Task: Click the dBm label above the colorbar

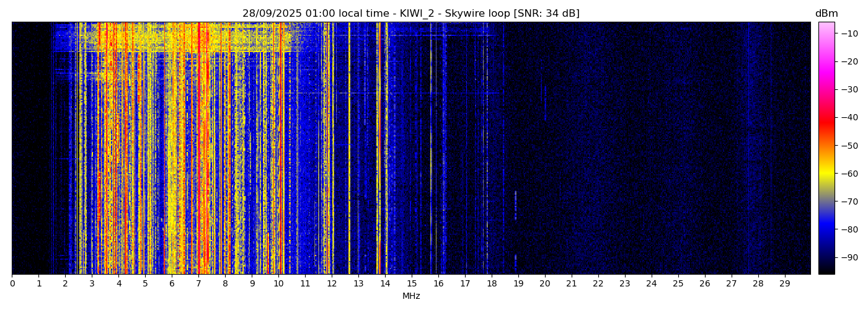Action: point(826,14)
